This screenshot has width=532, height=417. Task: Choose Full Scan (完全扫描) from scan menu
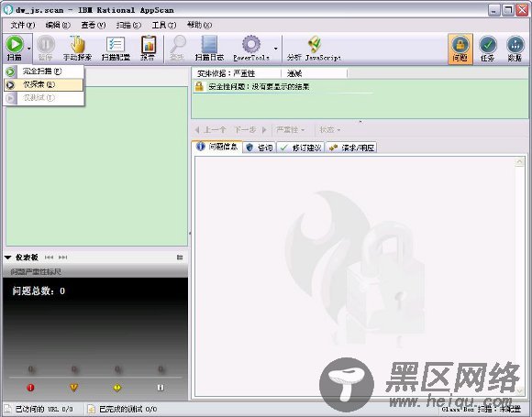pos(44,71)
